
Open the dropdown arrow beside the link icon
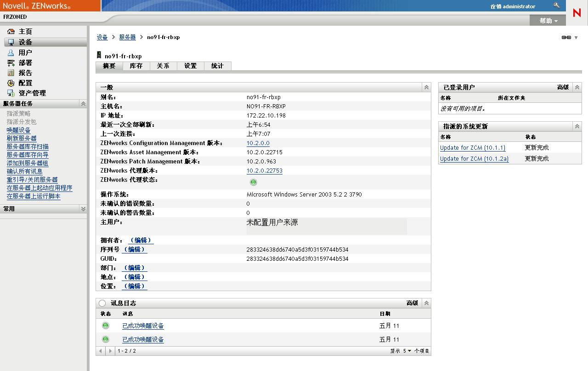point(576,38)
